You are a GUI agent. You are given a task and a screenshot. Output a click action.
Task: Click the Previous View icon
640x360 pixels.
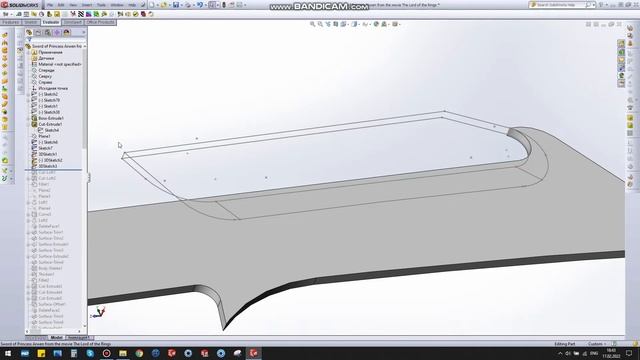328,24
